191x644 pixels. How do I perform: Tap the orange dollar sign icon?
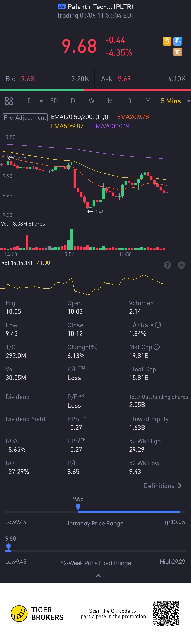167,41
